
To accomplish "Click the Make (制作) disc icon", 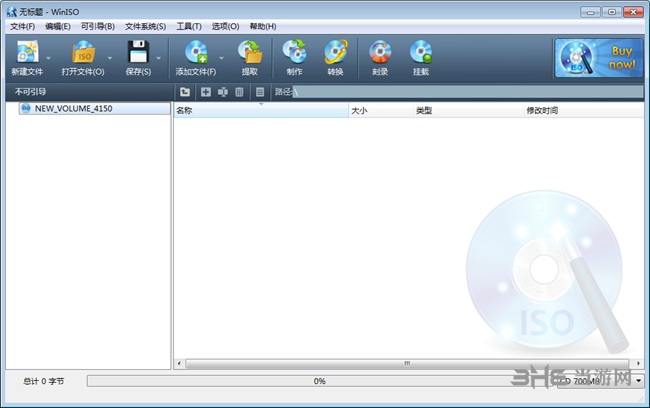I will click(x=294, y=52).
